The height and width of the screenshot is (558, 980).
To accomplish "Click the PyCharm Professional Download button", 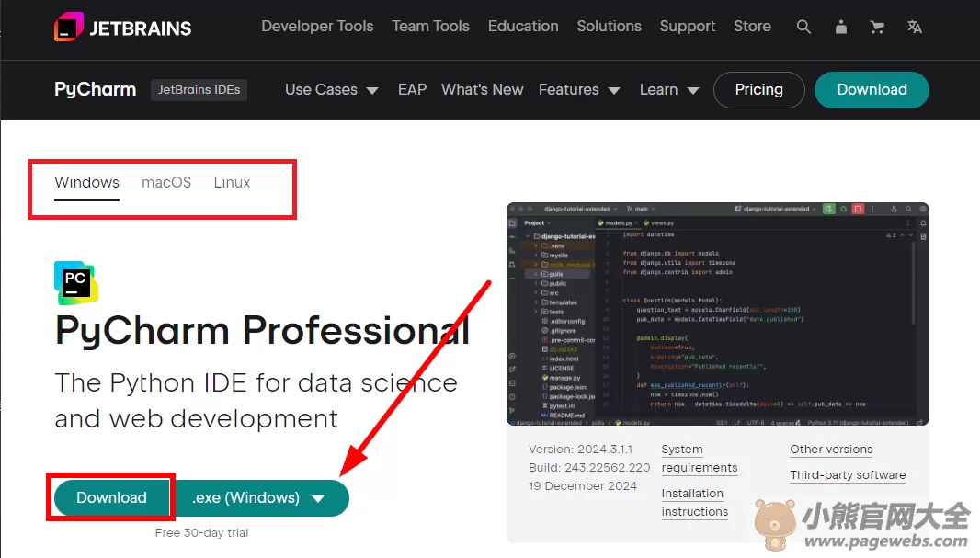I will (111, 497).
